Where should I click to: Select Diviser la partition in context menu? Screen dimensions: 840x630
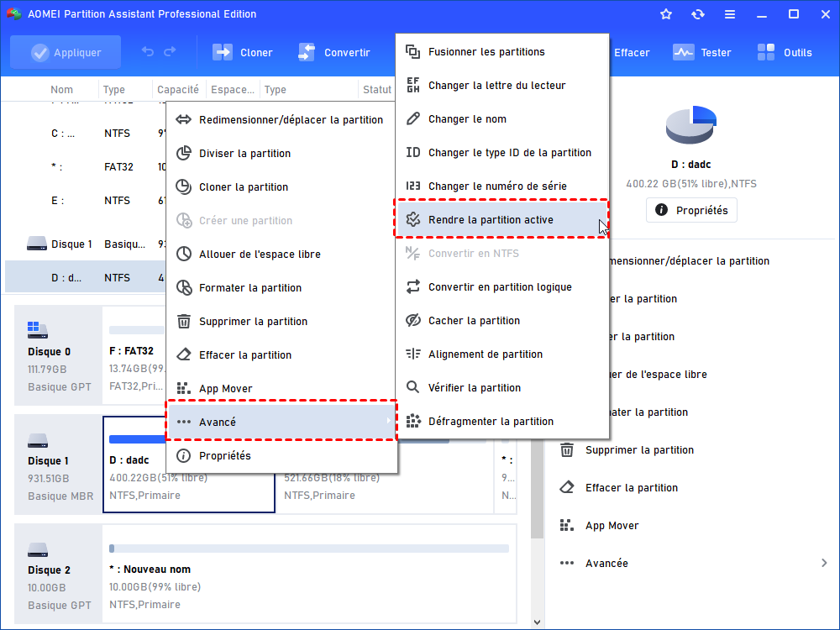(x=281, y=154)
